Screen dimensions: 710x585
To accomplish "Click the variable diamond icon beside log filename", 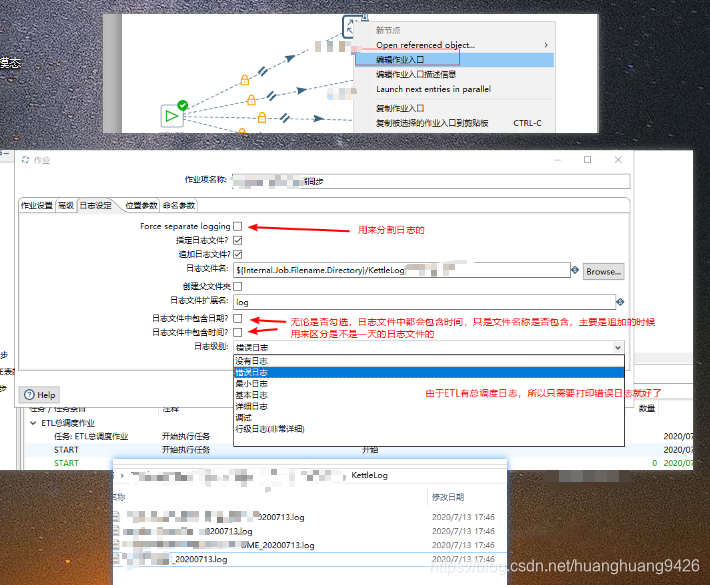I will 575,270.
